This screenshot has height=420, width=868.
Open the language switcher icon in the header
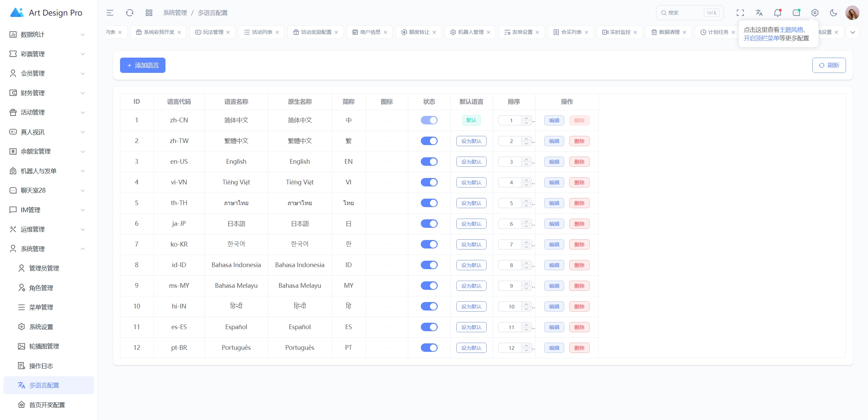click(x=759, y=13)
